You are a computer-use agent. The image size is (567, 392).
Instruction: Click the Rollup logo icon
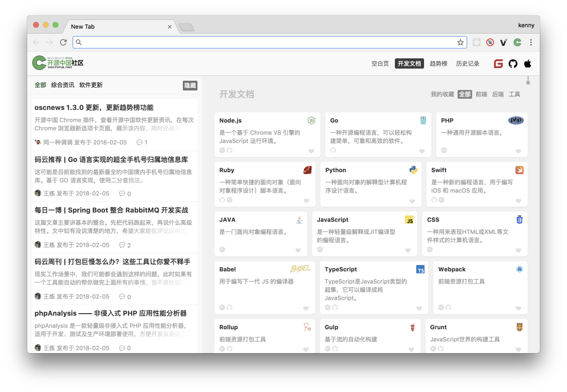pos(307,327)
